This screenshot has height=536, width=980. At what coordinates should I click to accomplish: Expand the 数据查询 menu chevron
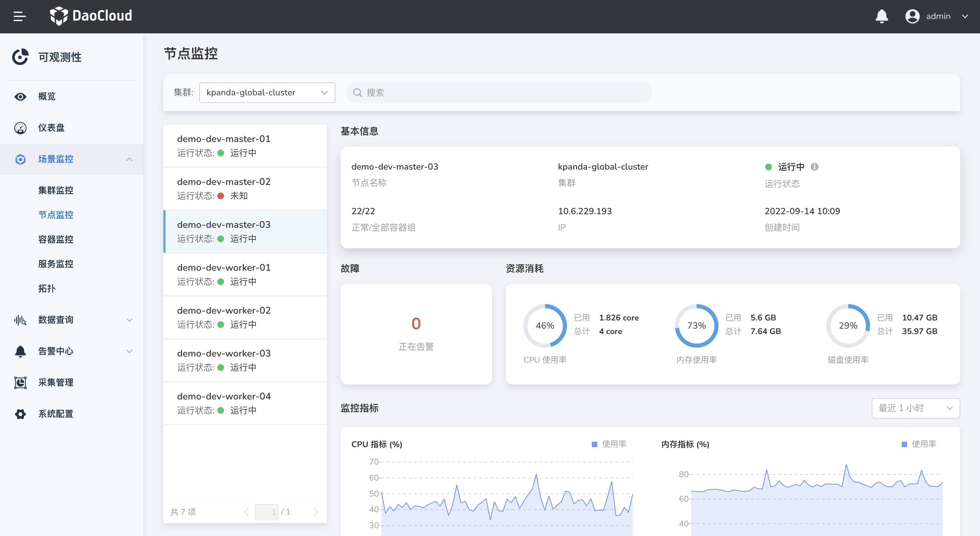tap(129, 320)
